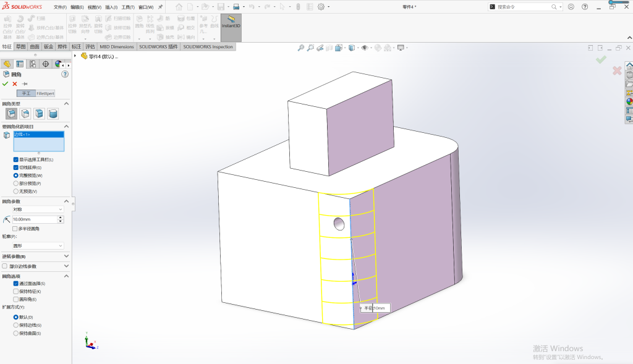The image size is (633, 364).
Task: Choose the 保持边线 keep edge radio option
Action: (x=15, y=325)
